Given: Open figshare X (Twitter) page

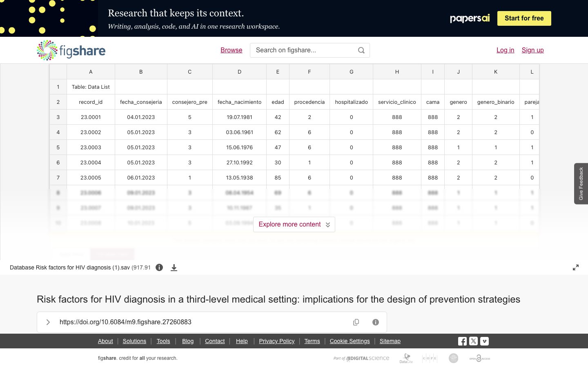Looking at the screenshot, I should click(x=474, y=341).
